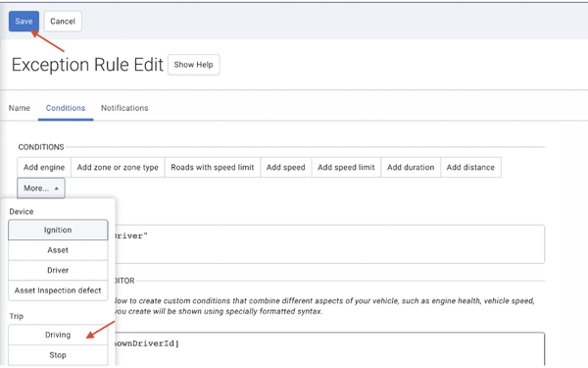Pick Ignition from Device list
Image resolution: width=588 pixels, height=368 pixels.
pyautogui.click(x=58, y=230)
